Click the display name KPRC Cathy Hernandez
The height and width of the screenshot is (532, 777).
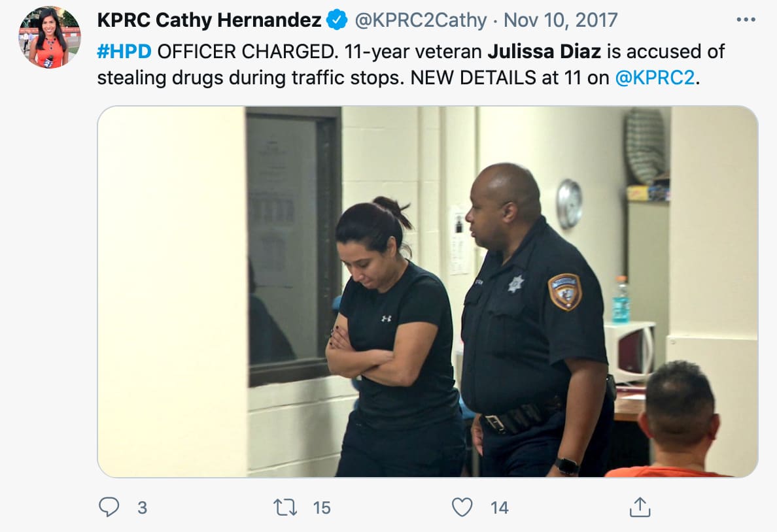(x=209, y=20)
